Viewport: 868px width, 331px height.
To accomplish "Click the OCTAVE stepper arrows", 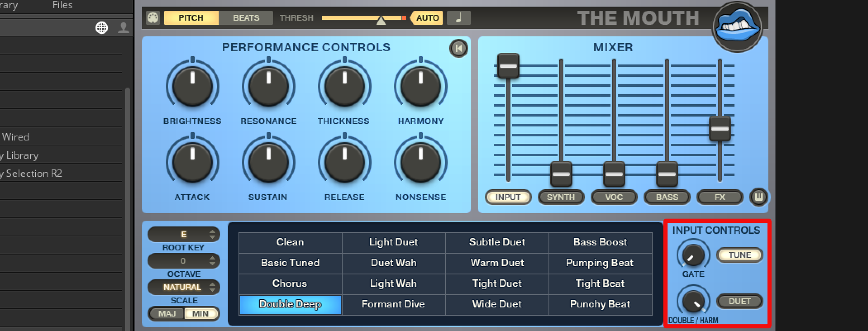I will point(212,261).
